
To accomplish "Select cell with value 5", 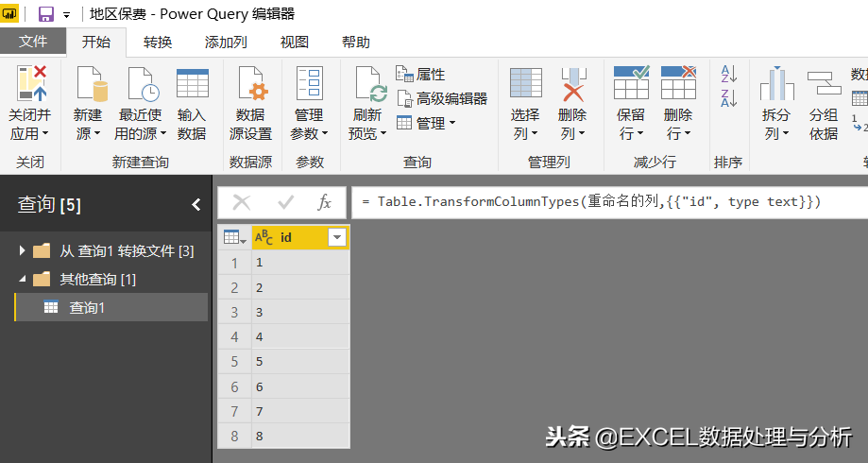I will click(300, 362).
